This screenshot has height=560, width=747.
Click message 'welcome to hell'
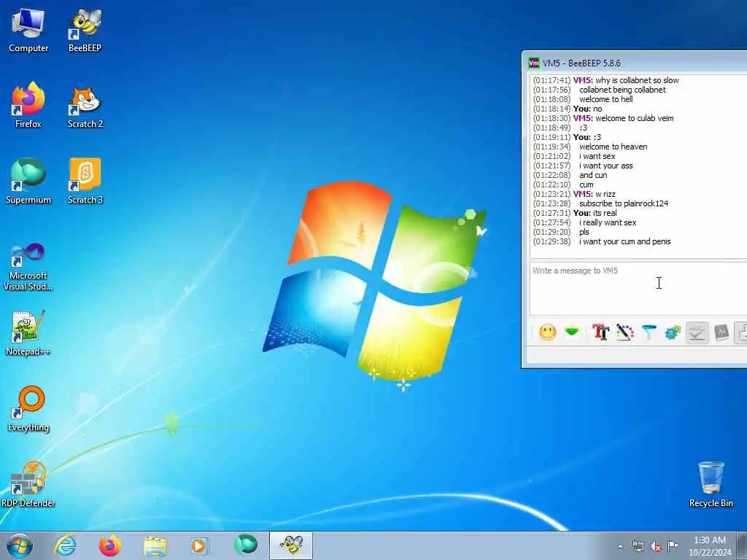(605, 99)
